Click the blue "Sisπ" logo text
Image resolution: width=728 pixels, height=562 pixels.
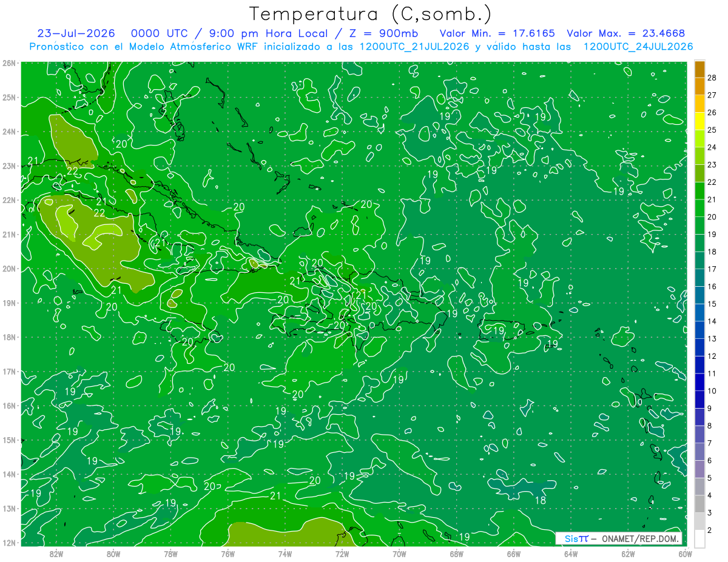(576, 538)
